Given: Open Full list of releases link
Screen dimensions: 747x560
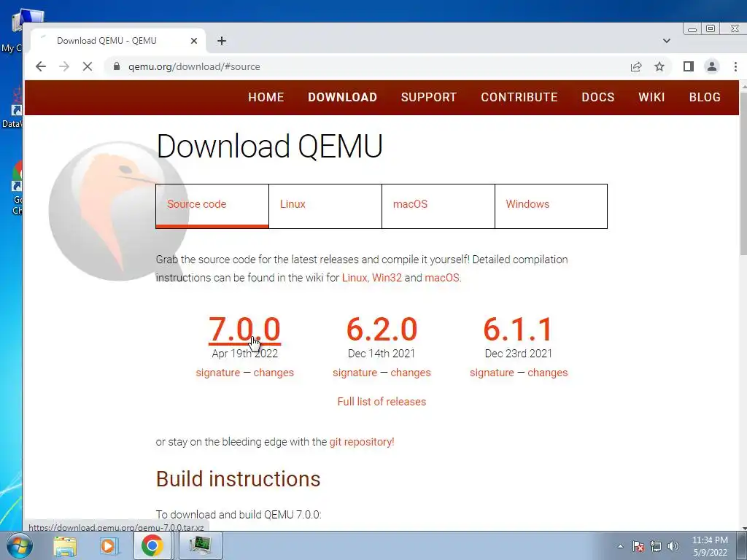Looking at the screenshot, I should (x=382, y=402).
